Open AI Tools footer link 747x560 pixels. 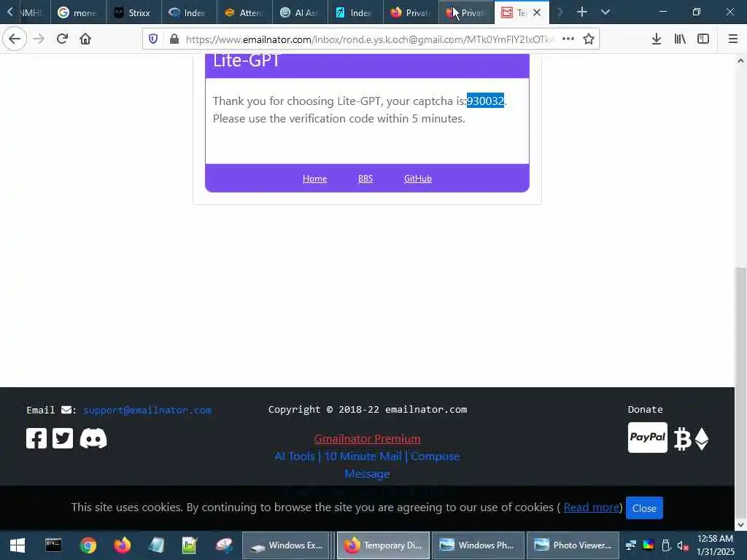tap(295, 456)
